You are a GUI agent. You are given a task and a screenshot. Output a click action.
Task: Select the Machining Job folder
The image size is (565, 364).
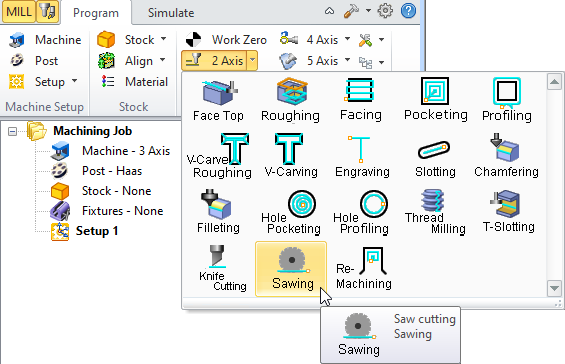point(80,131)
